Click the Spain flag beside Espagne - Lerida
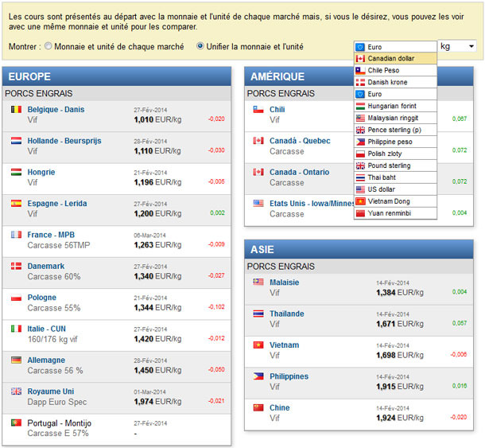Viewport: 485px width, 448px height. (16, 203)
